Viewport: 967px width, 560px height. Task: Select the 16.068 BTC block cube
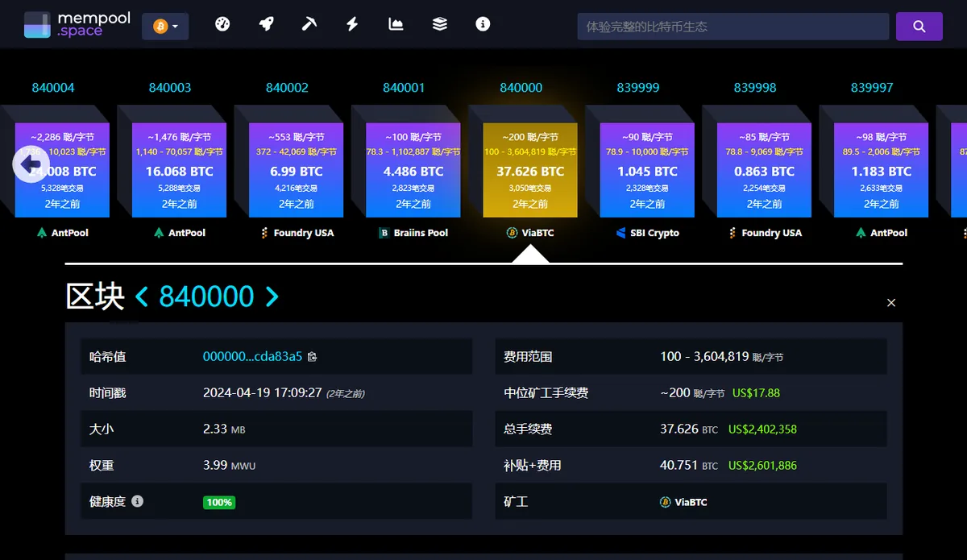tap(179, 170)
